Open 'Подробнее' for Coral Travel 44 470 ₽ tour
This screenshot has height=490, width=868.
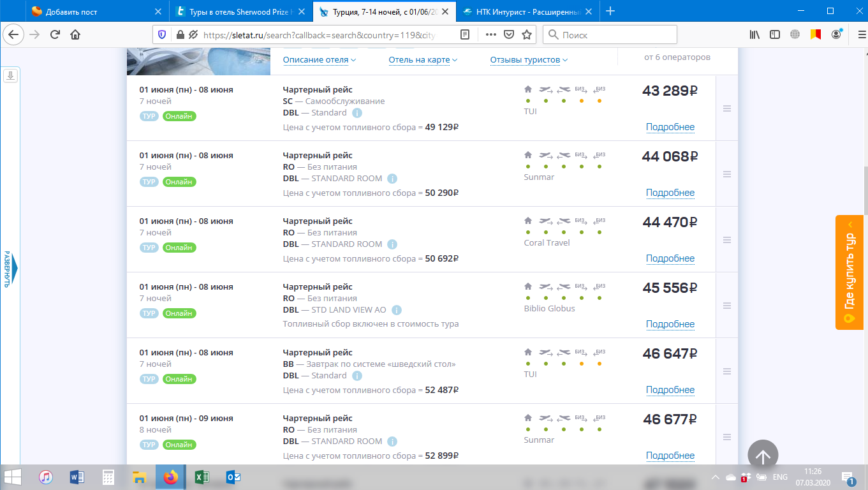point(670,258)
